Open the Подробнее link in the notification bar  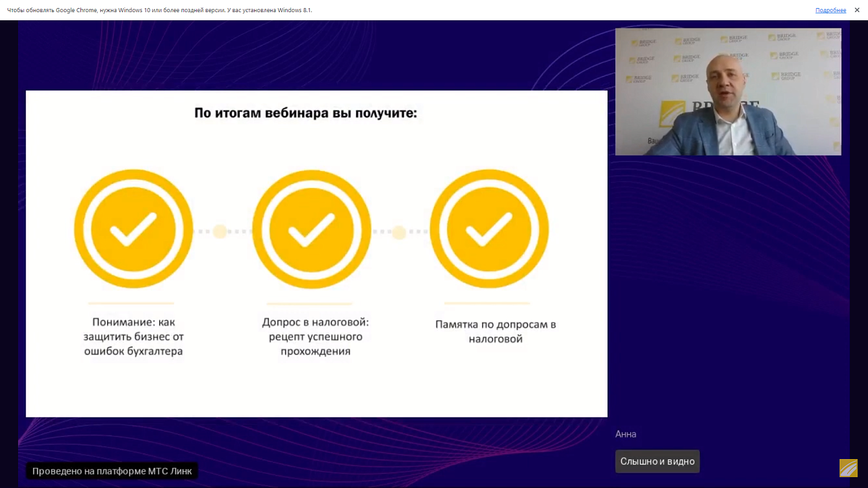(830, 10)
